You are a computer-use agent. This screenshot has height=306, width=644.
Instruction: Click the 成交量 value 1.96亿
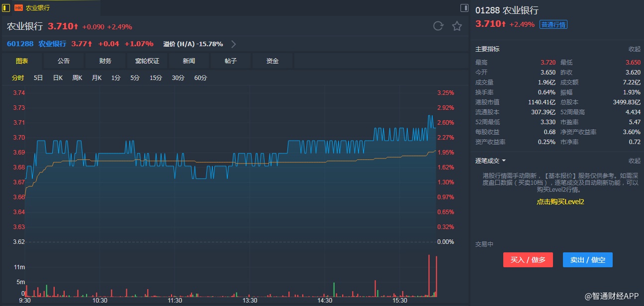pos(547,82)
